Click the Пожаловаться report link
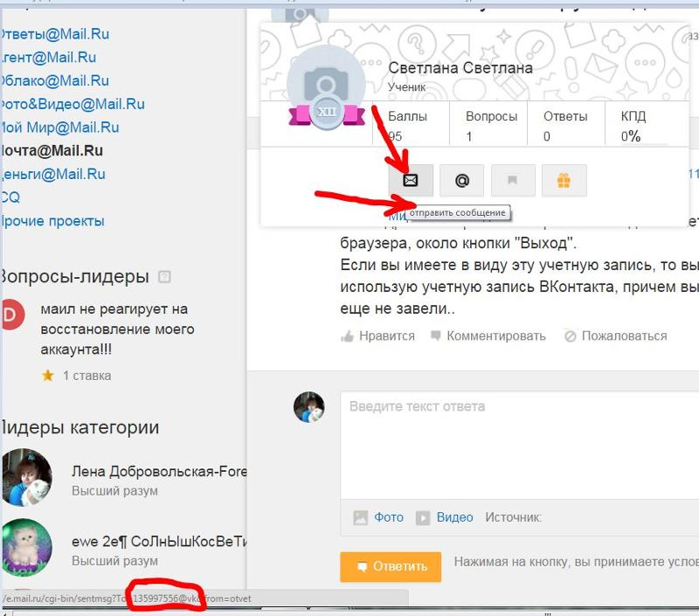699x616 pixels. point(625,336)
